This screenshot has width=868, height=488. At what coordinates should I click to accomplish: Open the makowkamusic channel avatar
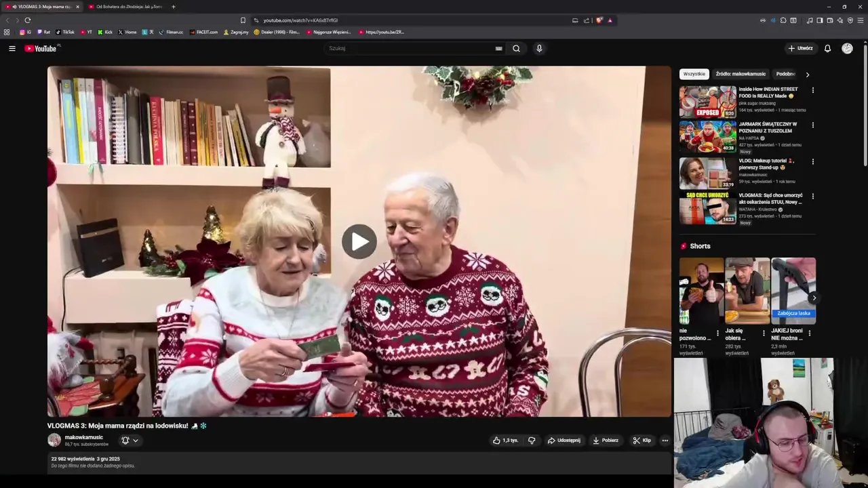coord(54,441)
